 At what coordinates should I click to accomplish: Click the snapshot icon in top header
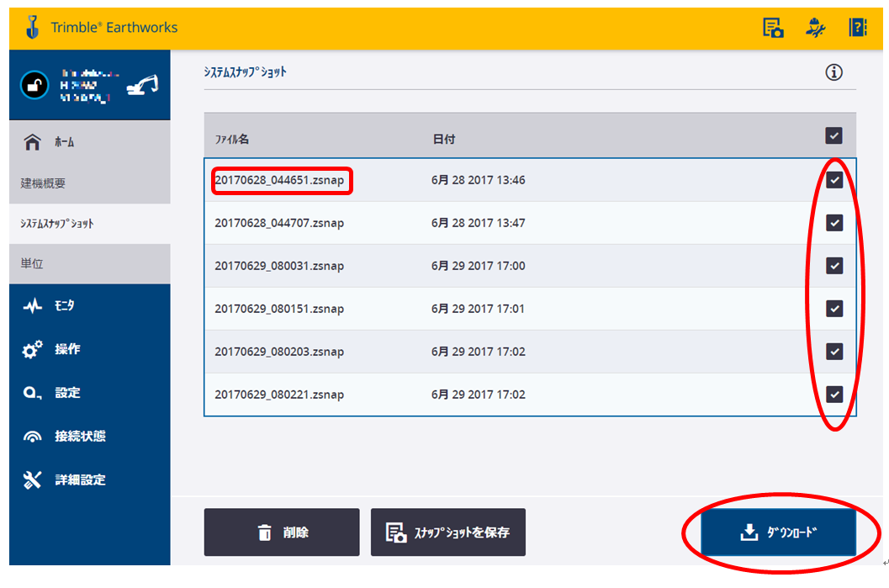773,28
